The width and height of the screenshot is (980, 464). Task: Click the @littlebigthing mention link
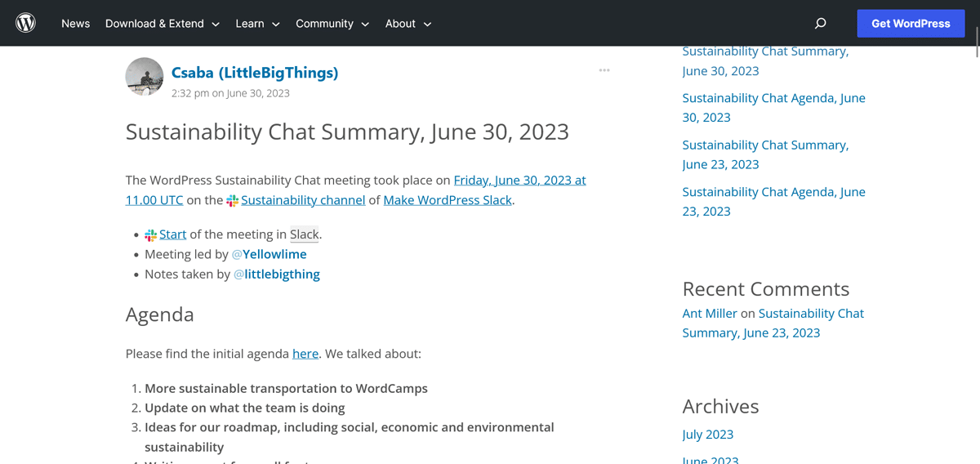pyautogui.click(x=277, y=274)
